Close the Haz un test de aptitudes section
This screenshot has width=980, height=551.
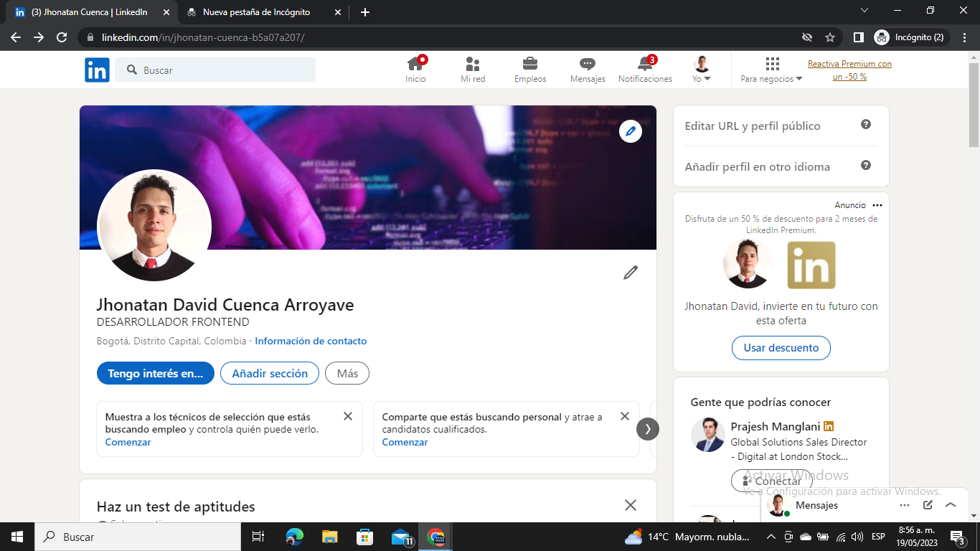631,505
